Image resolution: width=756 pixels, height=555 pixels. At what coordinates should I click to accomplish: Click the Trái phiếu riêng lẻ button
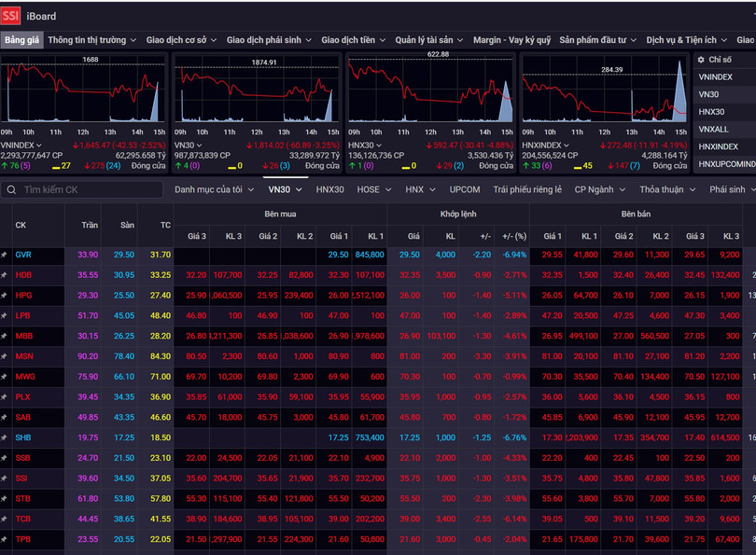pyautogui.click(x=527, y=189)
